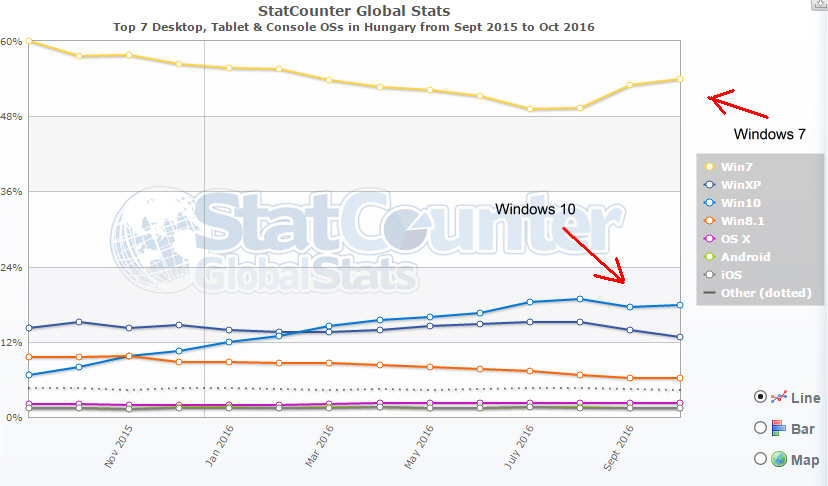The height and width of the screenshot is (486, 828).
Task: Click the first Win7 data point
Action: click(x=30, y=41)
